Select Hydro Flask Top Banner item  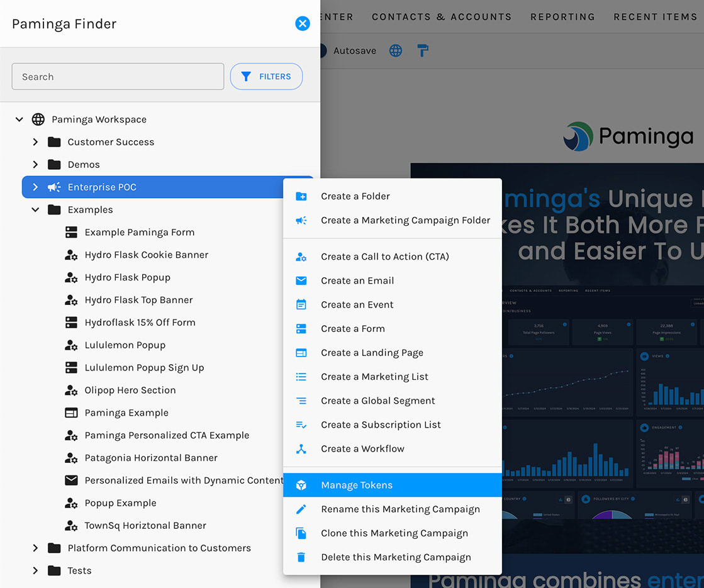139,300
